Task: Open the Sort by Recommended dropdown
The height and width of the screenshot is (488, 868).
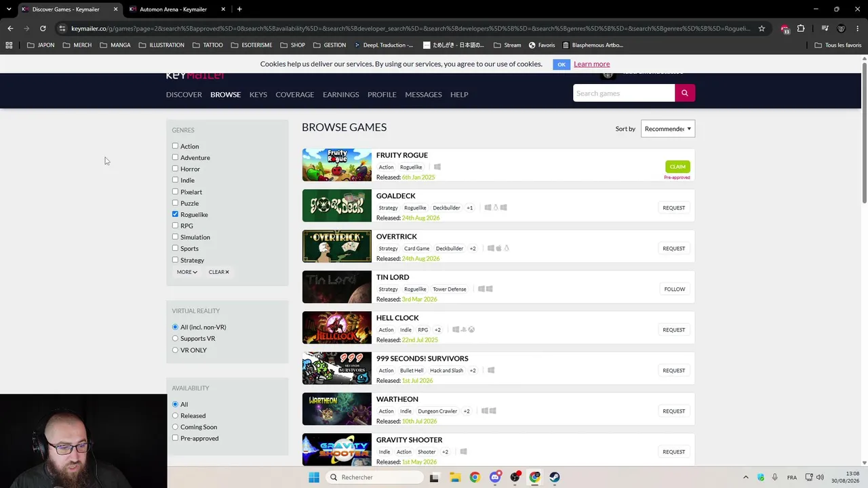Action: coord(668,129)
